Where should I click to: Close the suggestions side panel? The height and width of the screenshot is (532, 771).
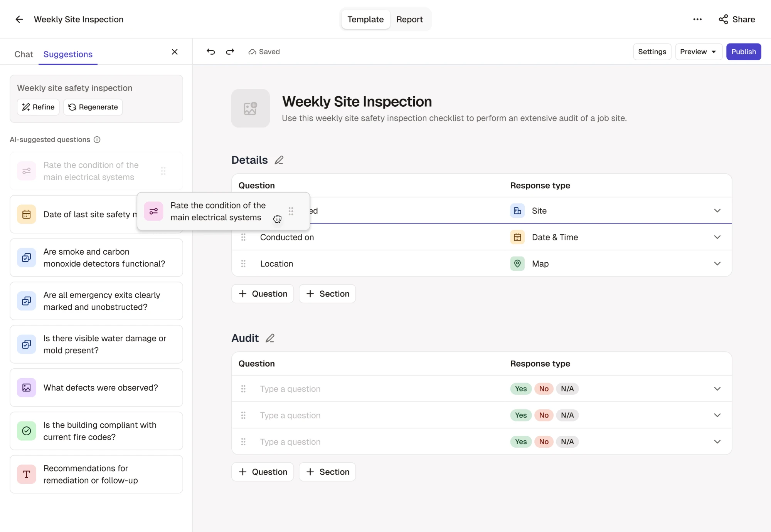(x=175, y=52)
